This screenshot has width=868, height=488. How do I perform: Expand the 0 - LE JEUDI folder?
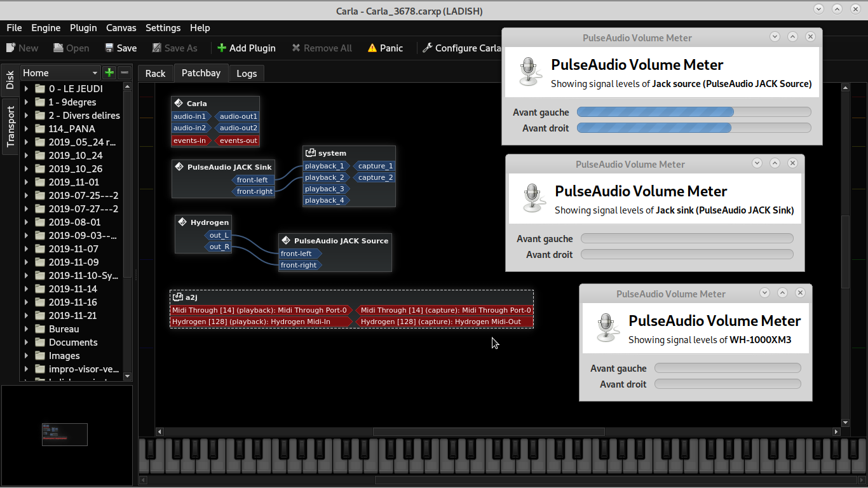pos(26,88)
